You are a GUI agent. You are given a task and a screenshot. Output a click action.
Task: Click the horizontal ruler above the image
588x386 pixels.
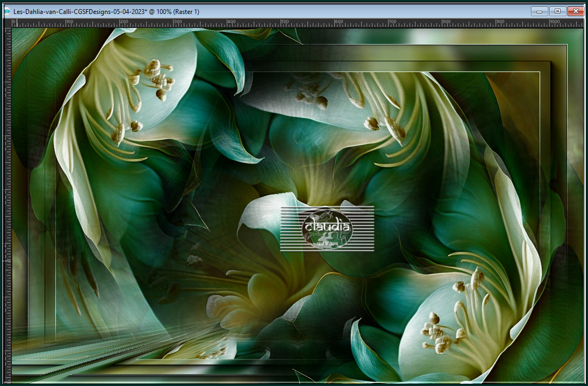(x=298, y=23)
